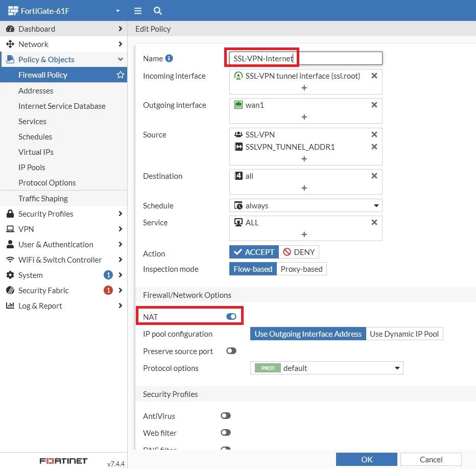Remove service ALL with X

[374, 222]
